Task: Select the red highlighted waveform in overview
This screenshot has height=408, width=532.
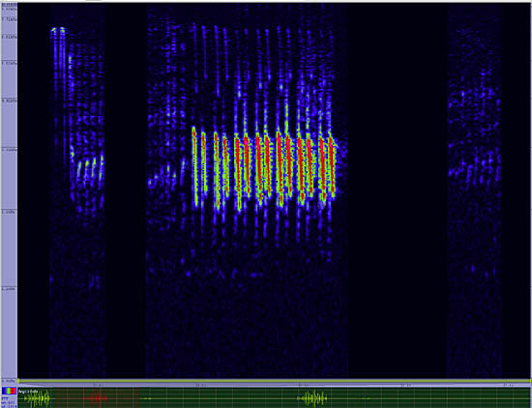Action: (x=97, y=398)
